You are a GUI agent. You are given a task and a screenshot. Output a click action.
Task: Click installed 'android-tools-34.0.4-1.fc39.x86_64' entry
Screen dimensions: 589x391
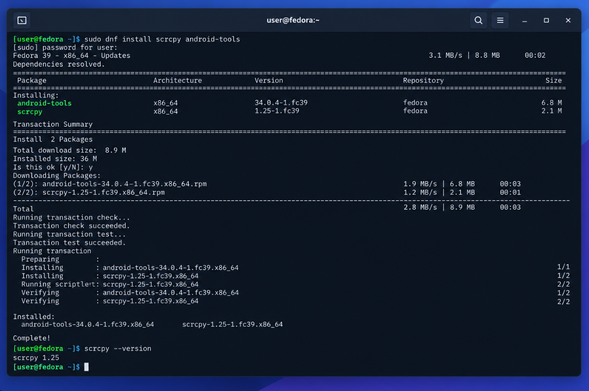point(88,325)
